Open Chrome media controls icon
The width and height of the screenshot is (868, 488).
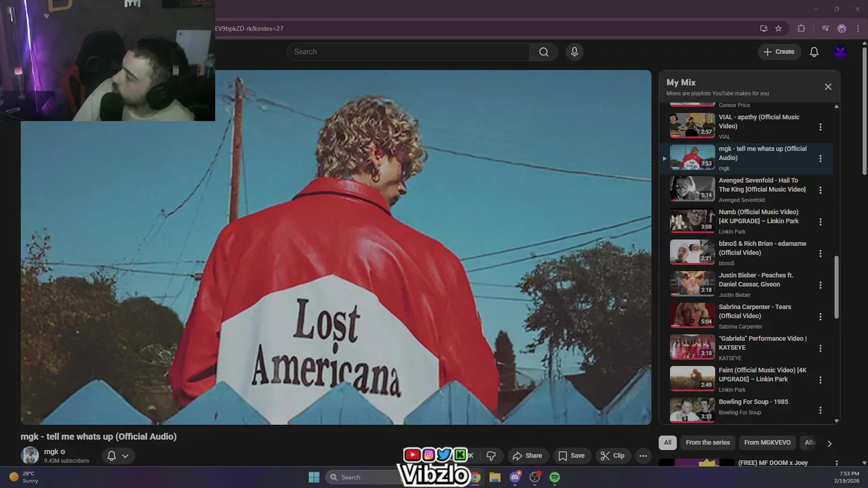point(825,28)
